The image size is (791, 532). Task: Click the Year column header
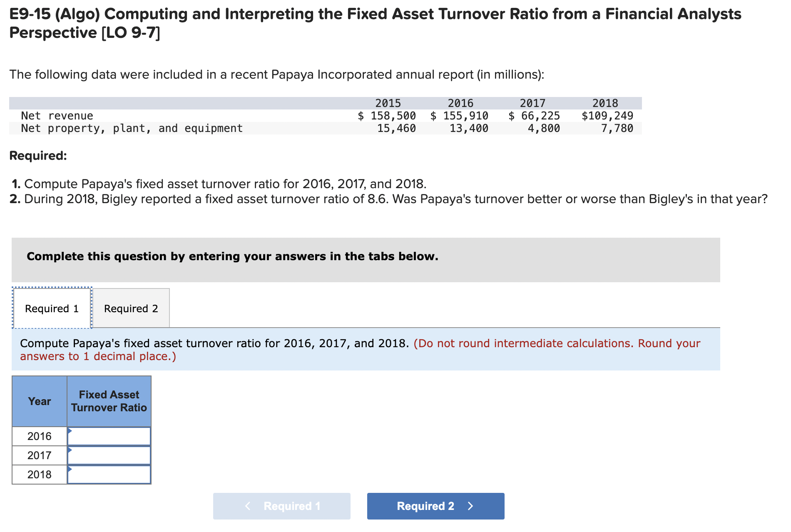[x=40, y=401]
